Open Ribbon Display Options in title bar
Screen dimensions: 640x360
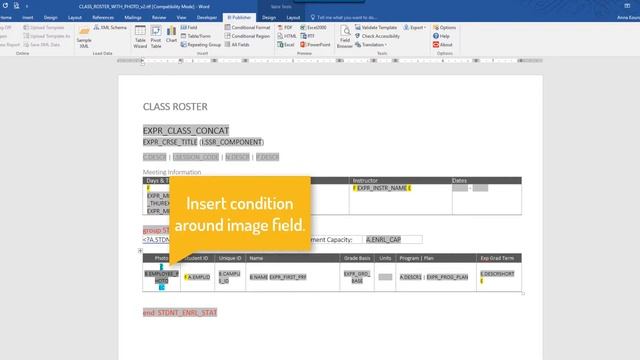[627, 6]
